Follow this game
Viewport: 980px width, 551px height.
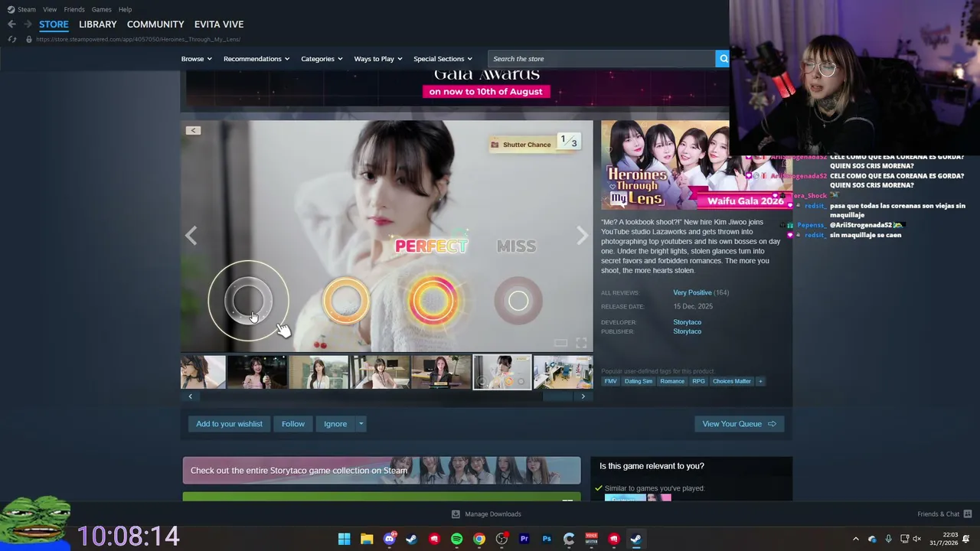click(x=293, y=424)
